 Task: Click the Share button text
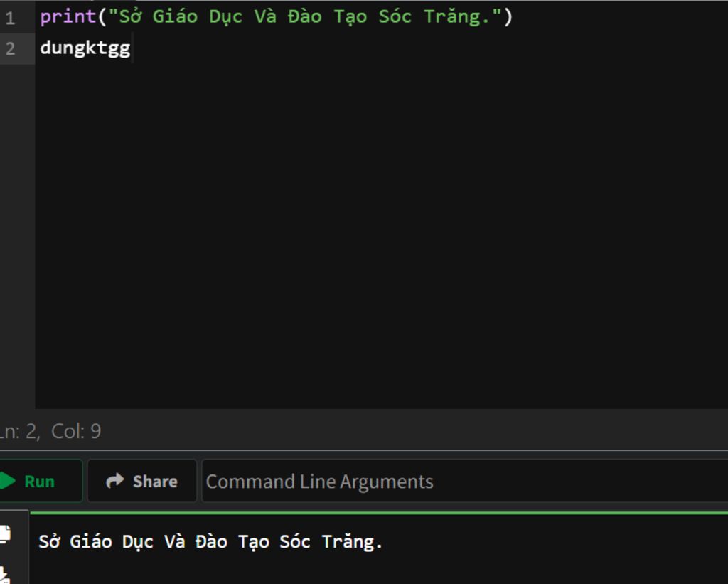(x=154, y=482)
